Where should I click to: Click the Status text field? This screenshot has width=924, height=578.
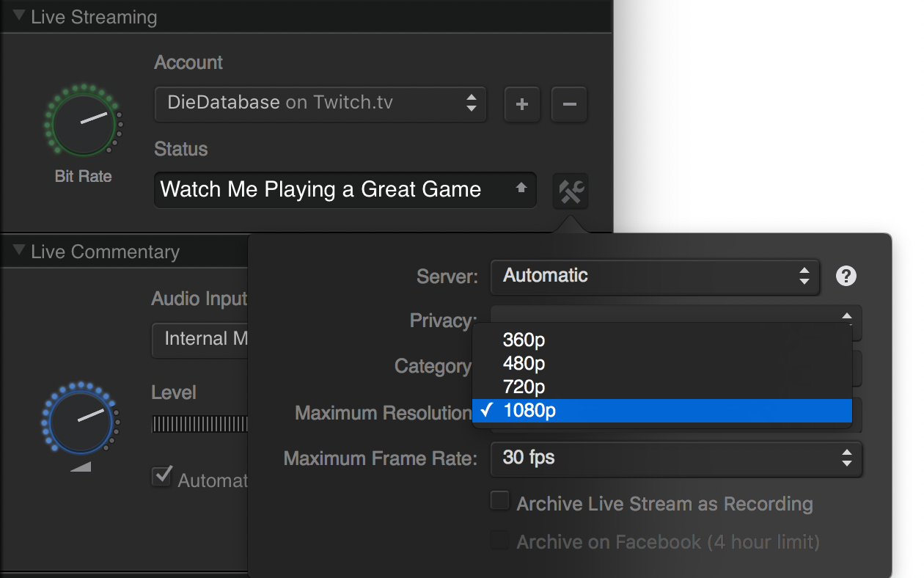pyautogui.click(x=330, y=190)
